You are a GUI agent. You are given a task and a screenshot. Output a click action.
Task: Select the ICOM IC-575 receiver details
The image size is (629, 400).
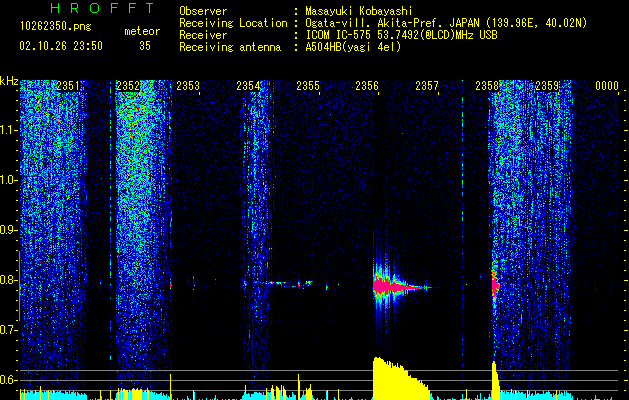click(401, 35)
